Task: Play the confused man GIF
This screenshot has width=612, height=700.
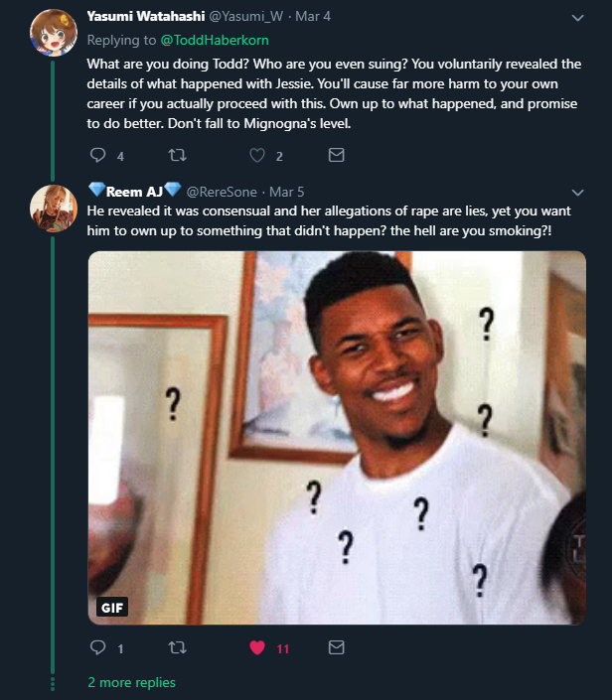Action: click(337, 438)
